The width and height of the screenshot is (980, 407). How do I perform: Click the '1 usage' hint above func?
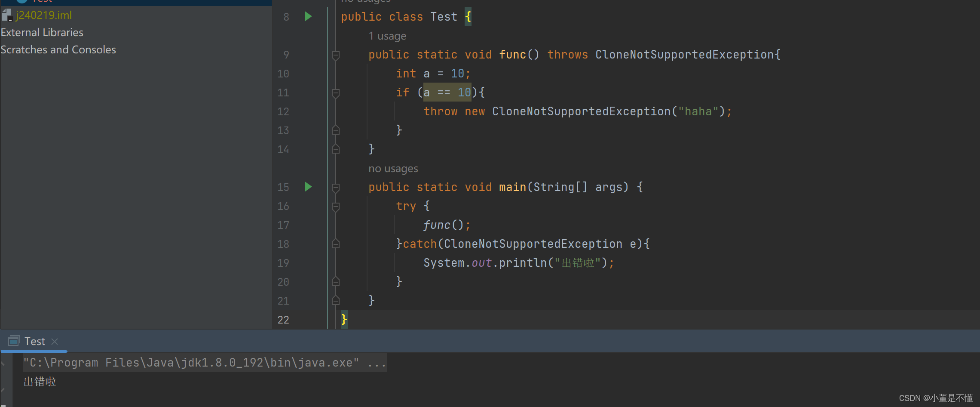(x=387, y=36)
